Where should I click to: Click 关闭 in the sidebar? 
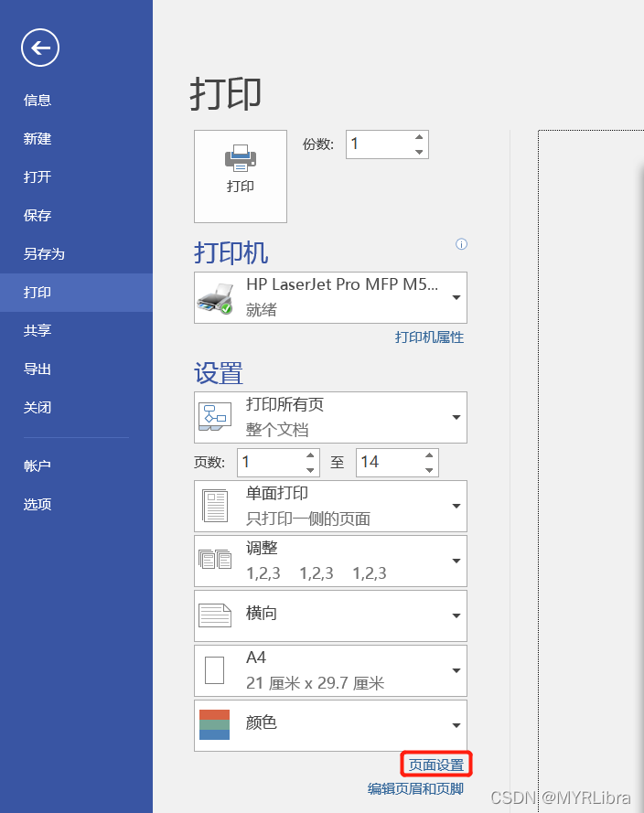pos(38,408)
